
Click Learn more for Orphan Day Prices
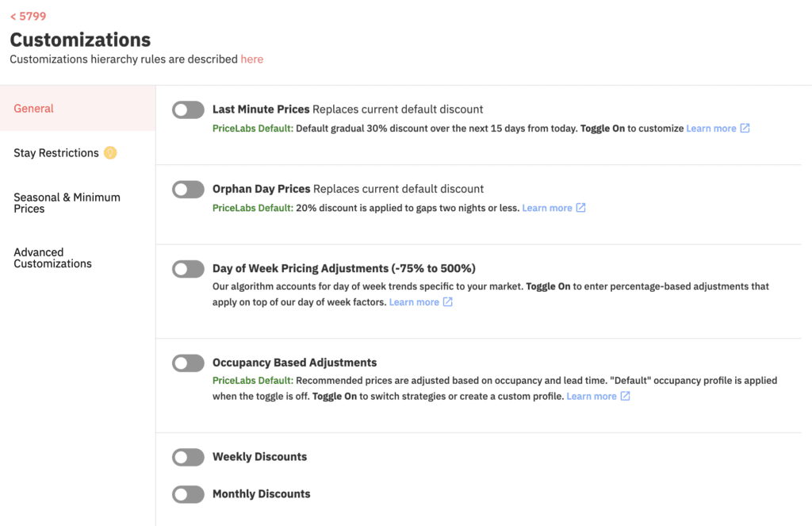click(546, 208)
